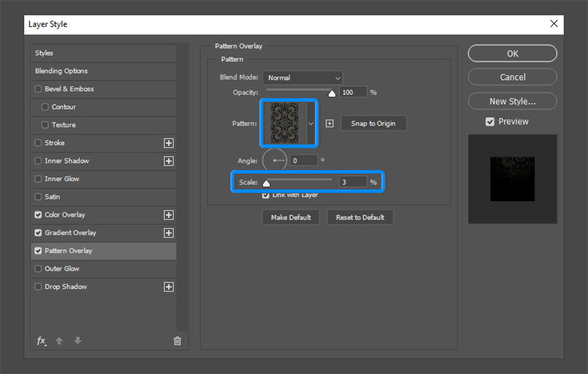This screenshot has width=588, height=374.
Task: Move effect up with the up arrow icon
Action: pyautogui.click(x=59, y=340)
